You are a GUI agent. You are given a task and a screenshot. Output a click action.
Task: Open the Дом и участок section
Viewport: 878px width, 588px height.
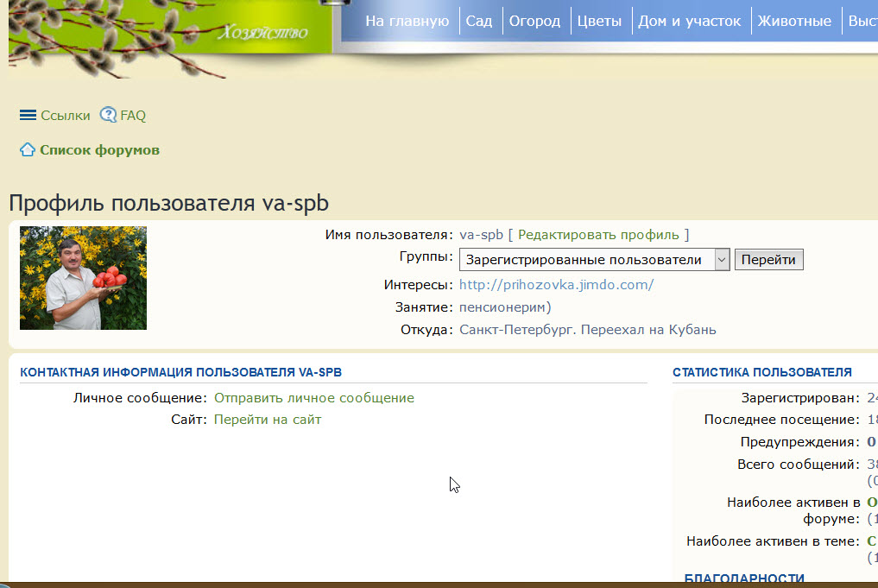pyautogui.click(x=689, y=22)
